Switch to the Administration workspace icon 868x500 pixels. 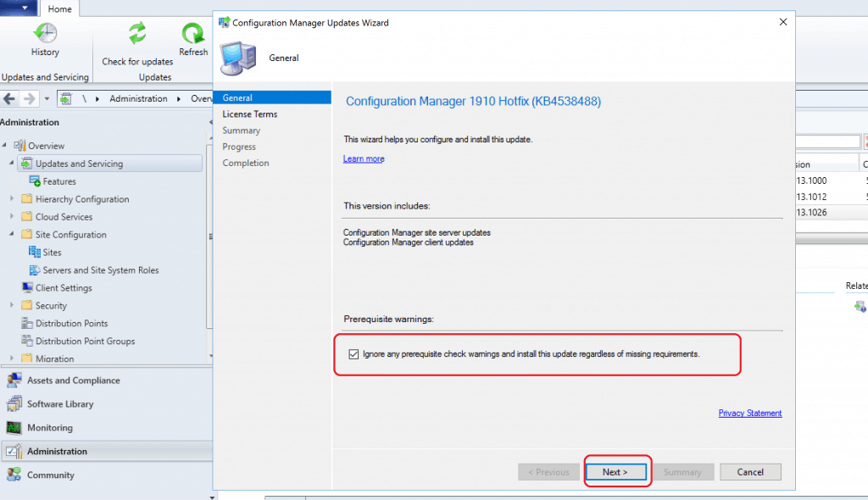(x=14, y=452)
